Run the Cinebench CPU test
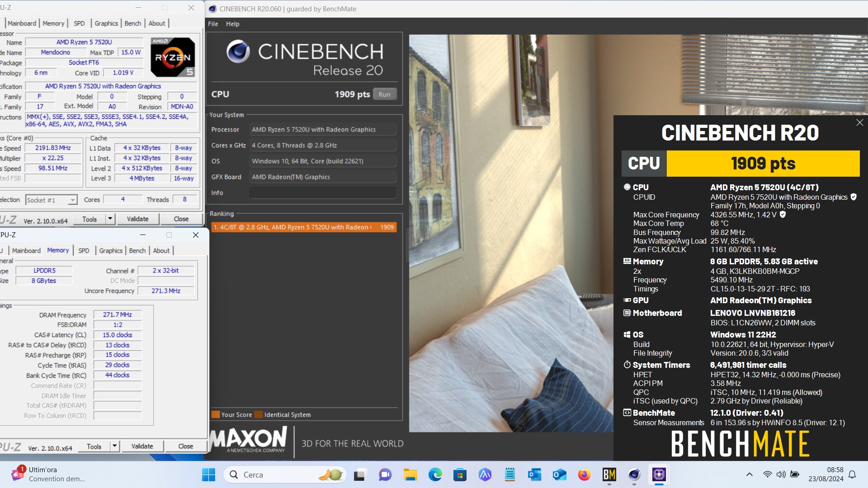The height and width of the screenshot is (488, 868). click(385, 94)
